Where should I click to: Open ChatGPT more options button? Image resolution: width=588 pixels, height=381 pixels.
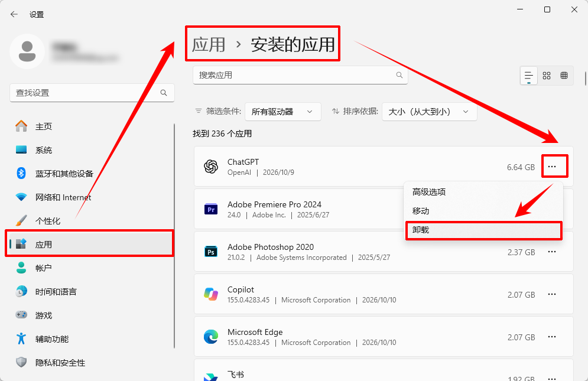pos(552,167)
